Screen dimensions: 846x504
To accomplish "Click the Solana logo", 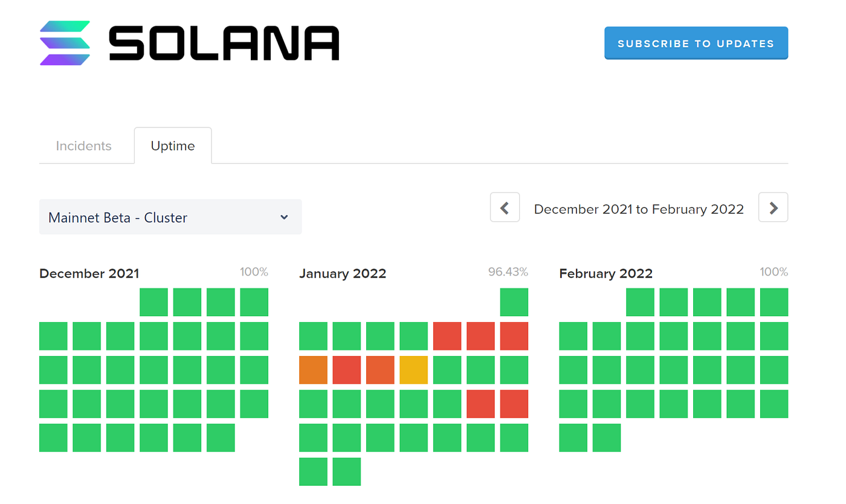I will pyautogui.click(x=187, y=42).
